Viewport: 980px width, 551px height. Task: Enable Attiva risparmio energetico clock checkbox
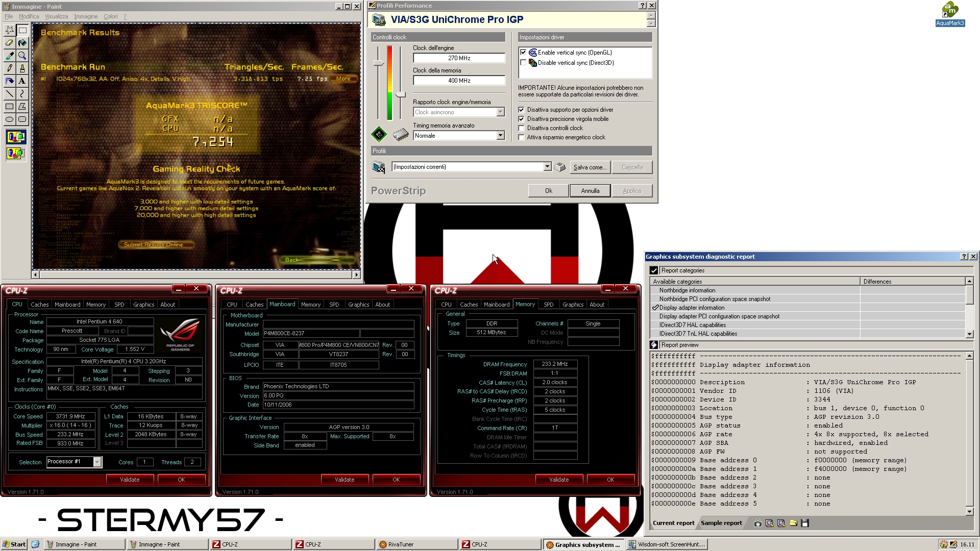(521, 137)
